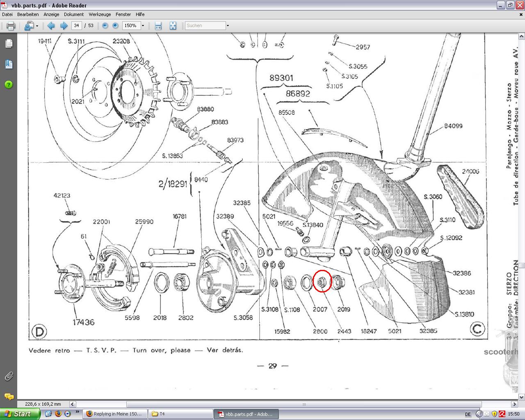This screenshot has height=420, width=525.
Task: Expand the collaboration tool dropdown arrow
Action: [x=37, y=26]
